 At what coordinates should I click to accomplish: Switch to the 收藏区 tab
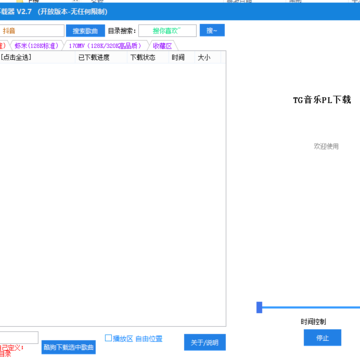coord(162,46)
